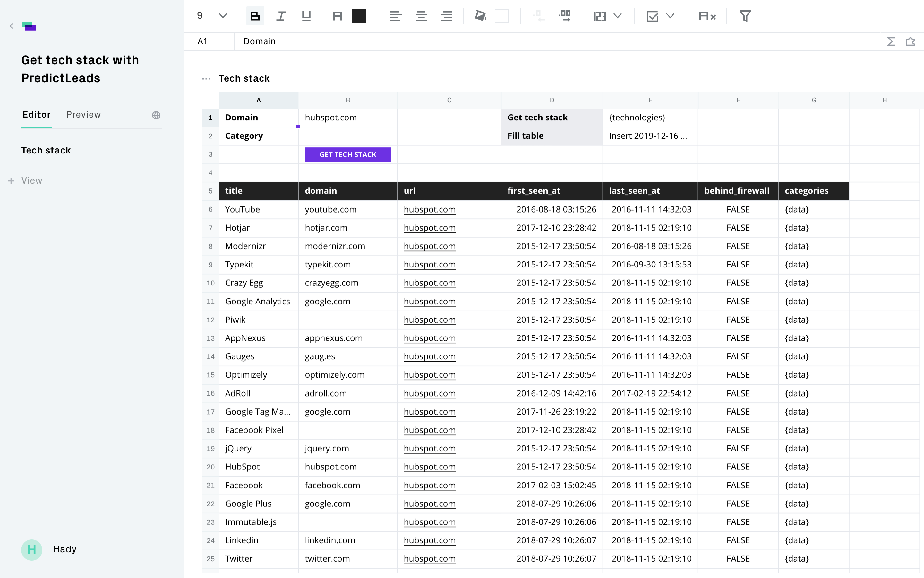Click the workbook title 'Get tech stack with PredictLeads'
The height and width of the screenshot is (578, 924).
coord(80,69)
